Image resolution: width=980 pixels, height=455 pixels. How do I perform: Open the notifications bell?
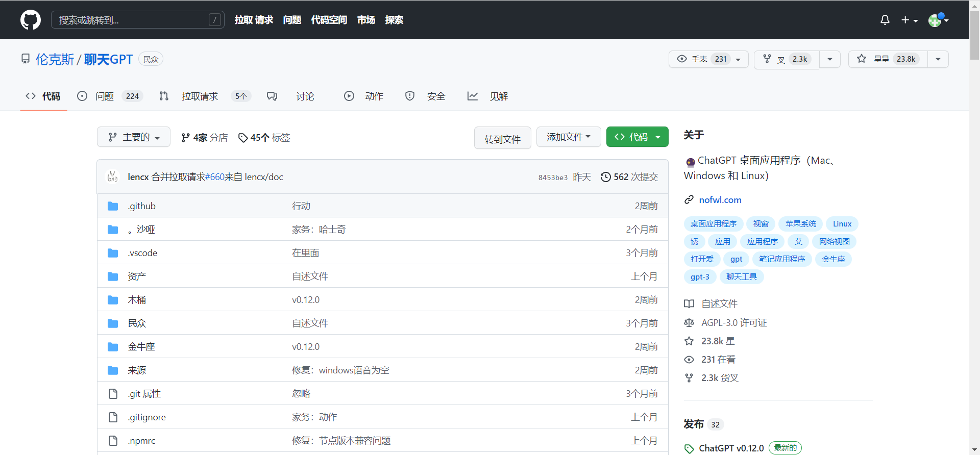(x=885, y=20)
